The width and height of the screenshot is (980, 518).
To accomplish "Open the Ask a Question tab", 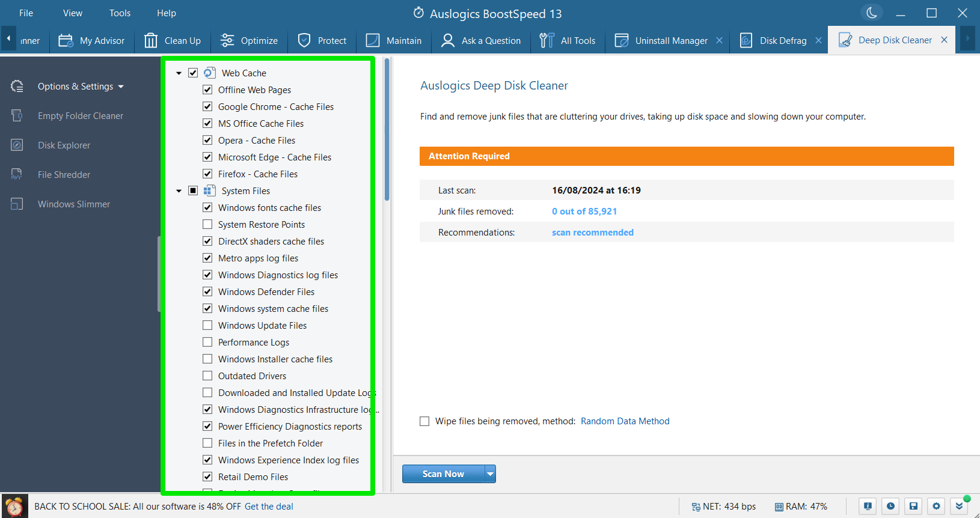I will click(481, 40).
